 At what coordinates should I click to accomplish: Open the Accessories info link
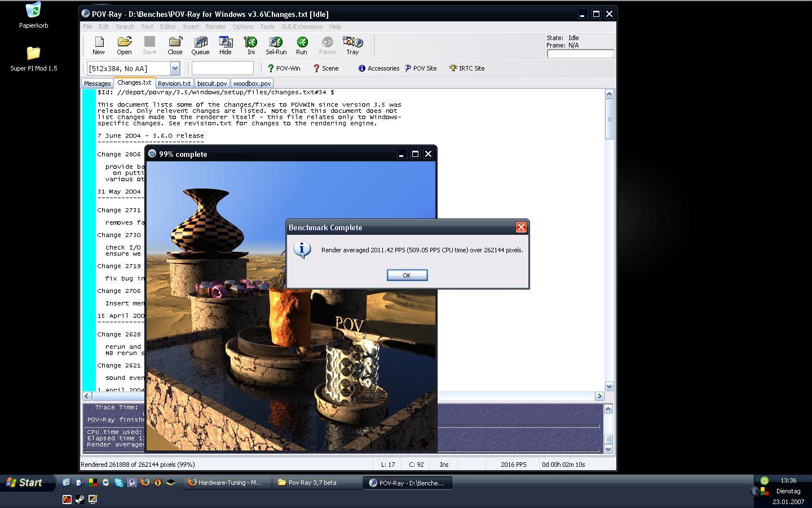(378, 68)
